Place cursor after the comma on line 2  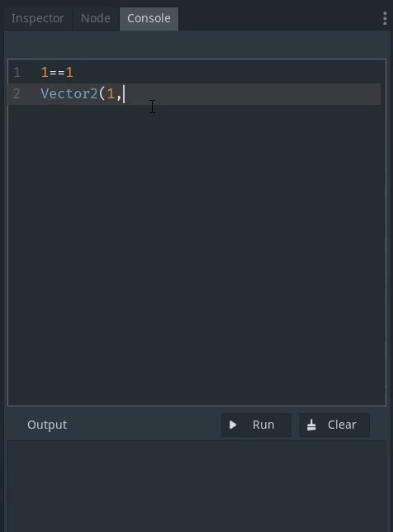pos(123,94)
